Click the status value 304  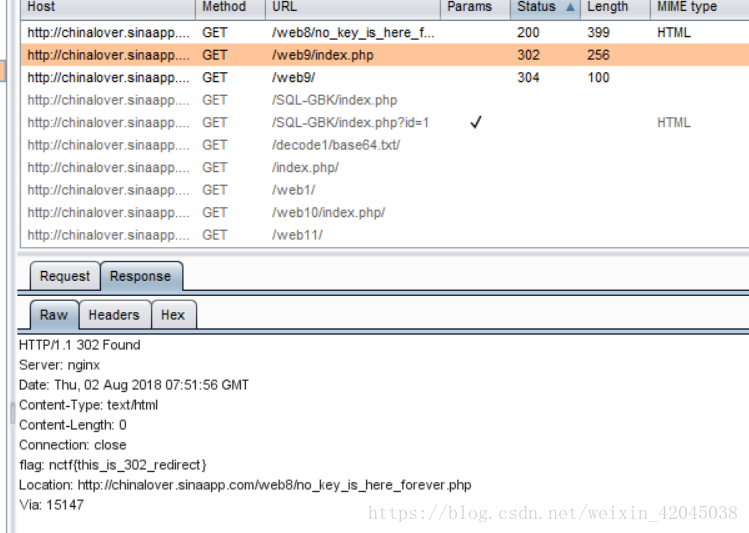(x=528, y=77)
